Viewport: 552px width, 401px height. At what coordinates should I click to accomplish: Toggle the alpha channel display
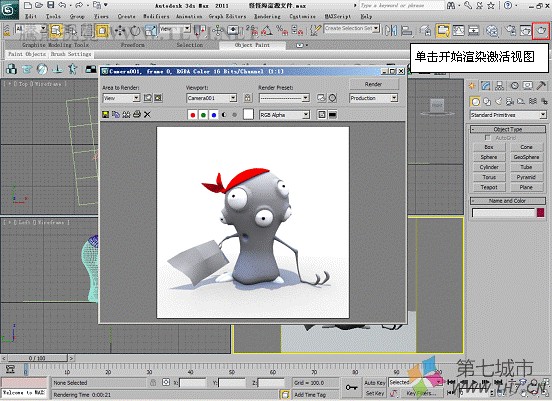coord(224,115)
